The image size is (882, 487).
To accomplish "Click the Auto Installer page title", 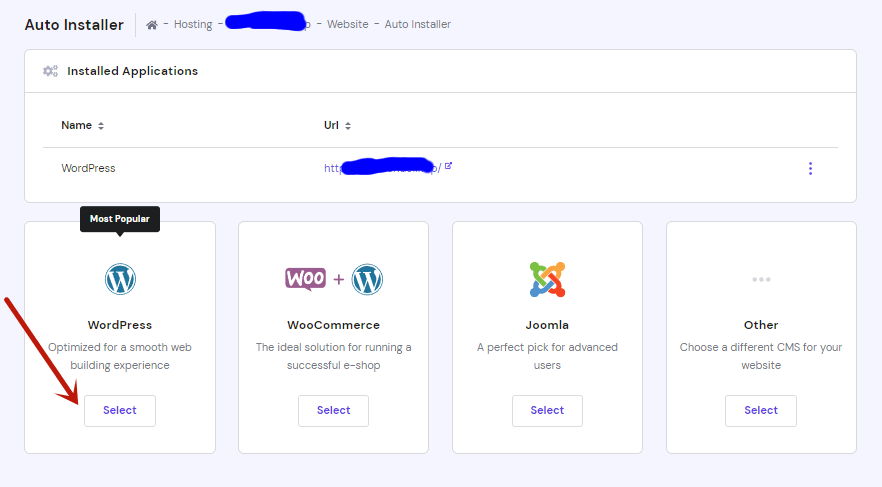I will tap(74, 25).
